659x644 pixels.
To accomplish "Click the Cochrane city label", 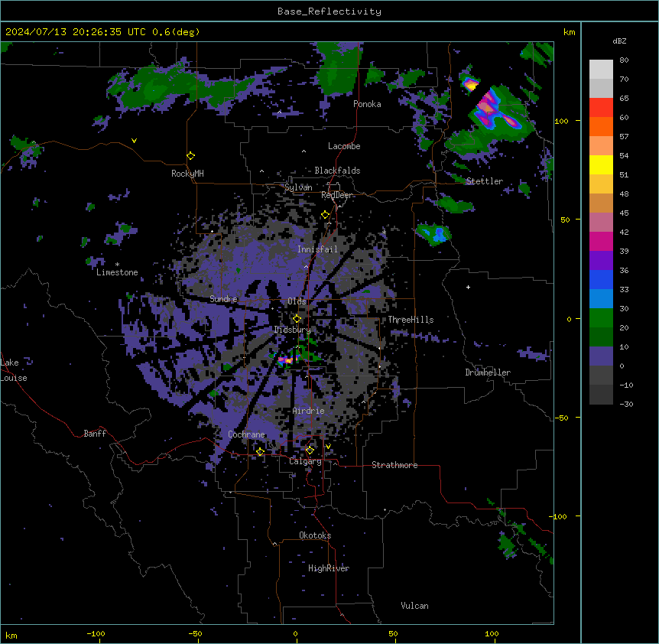I will 246,434.
